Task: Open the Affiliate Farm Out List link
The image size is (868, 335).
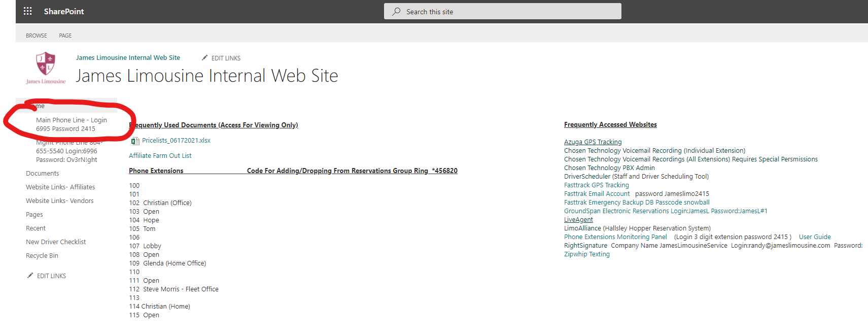Action: point(160,156)
